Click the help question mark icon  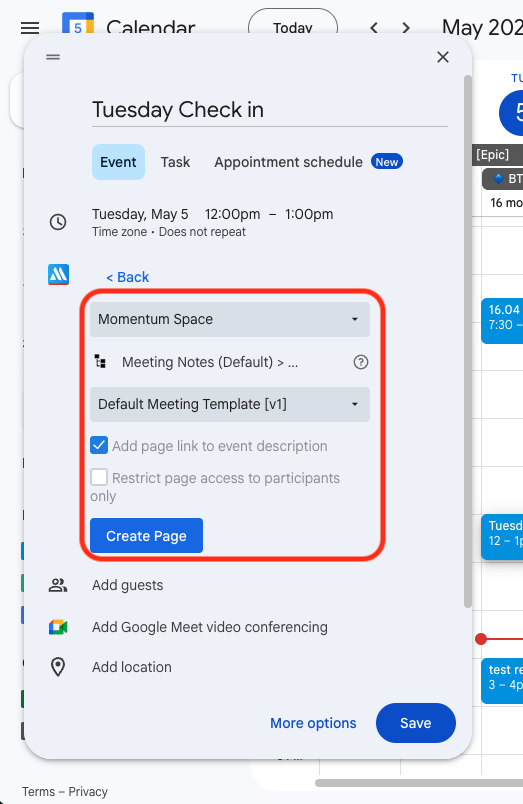coord(361,363)
